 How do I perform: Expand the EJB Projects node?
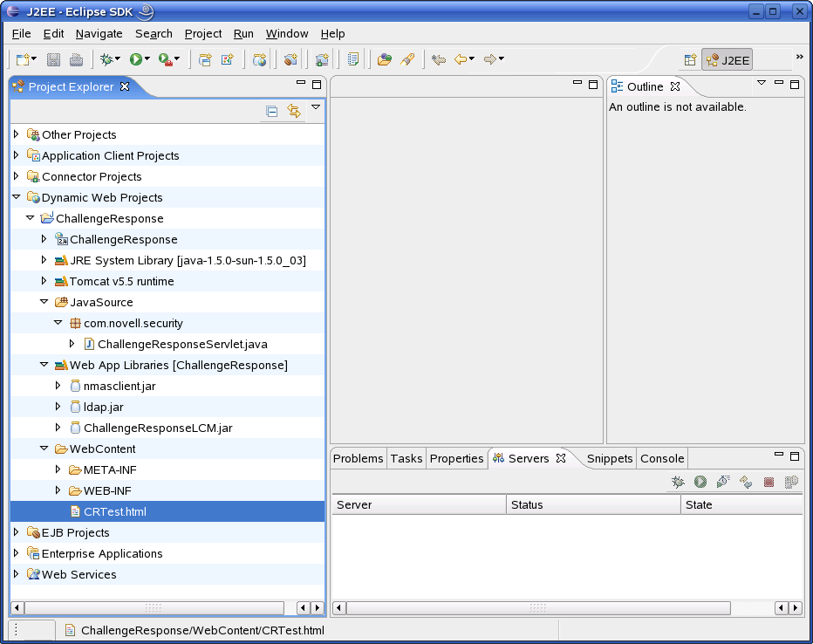click(x=16, y=532)
